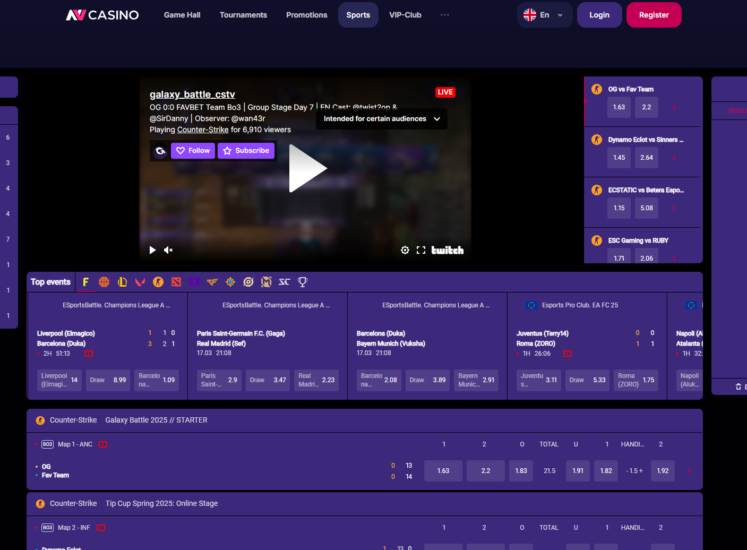The image size is (747, 550).
Task: Click the basketball icon in Top events
Action: [x=104, y=282]
